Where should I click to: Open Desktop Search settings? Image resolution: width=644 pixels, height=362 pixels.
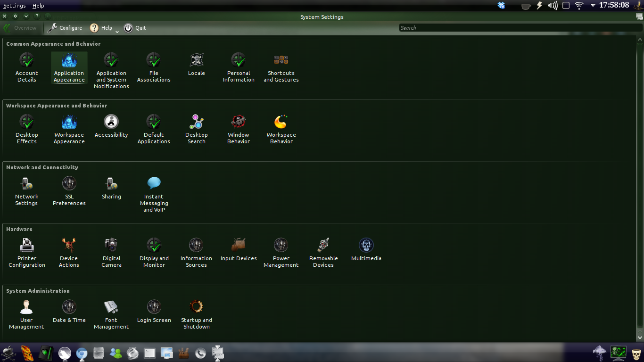point(196,130)
